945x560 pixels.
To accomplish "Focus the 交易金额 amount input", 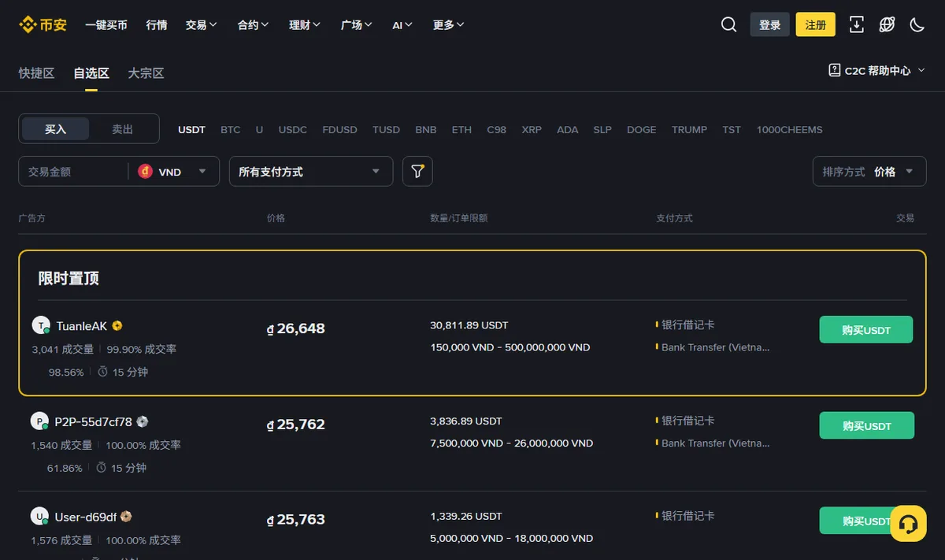I will pos(72,171).
